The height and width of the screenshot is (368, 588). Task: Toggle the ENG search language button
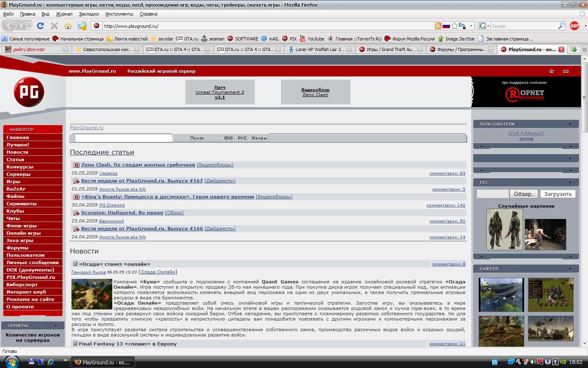pos(228,138)
